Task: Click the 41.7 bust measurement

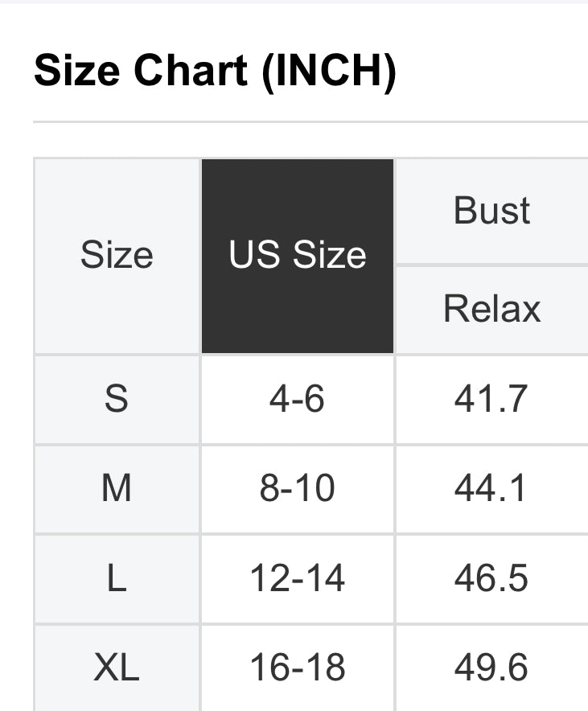Action: point(491,399)
